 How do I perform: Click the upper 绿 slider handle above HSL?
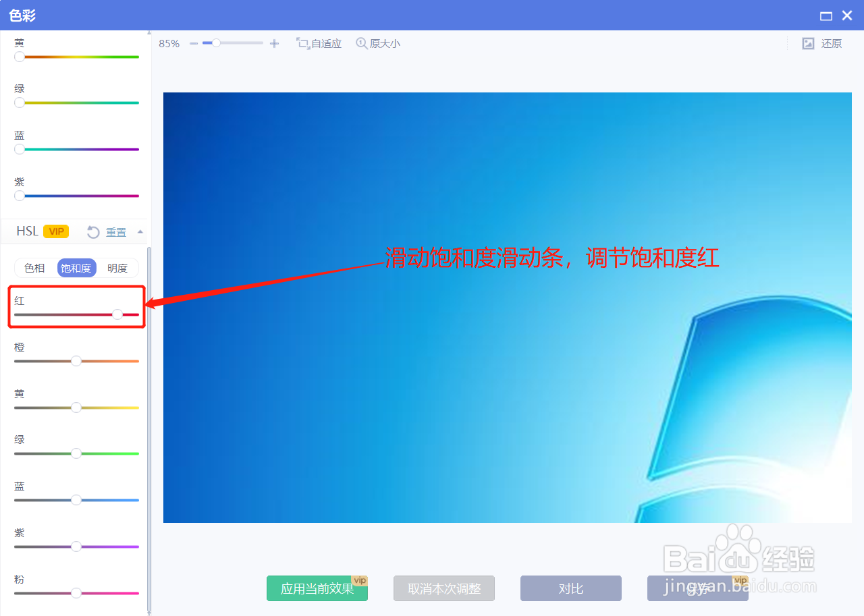(x=20, y=103)
